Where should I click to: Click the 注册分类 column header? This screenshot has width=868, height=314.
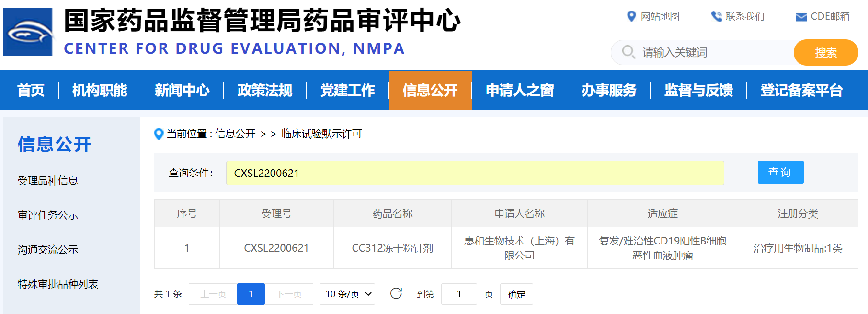coord(798,214)
